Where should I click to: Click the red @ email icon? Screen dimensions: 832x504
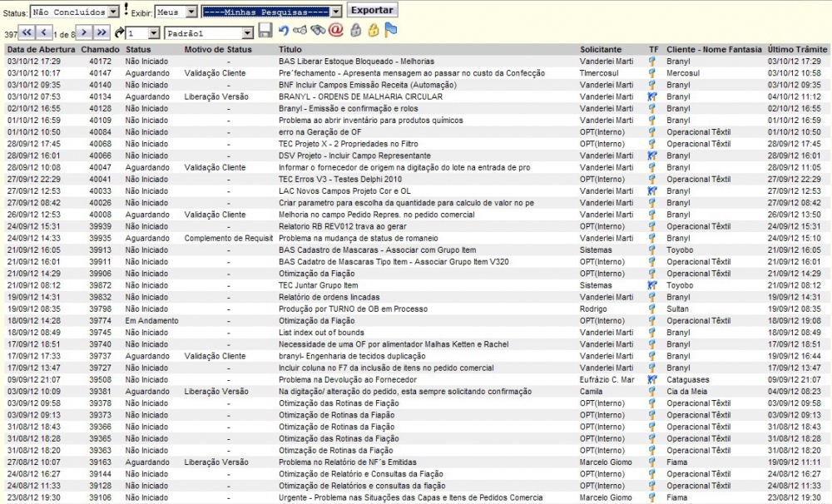click(x=335, y=32)
